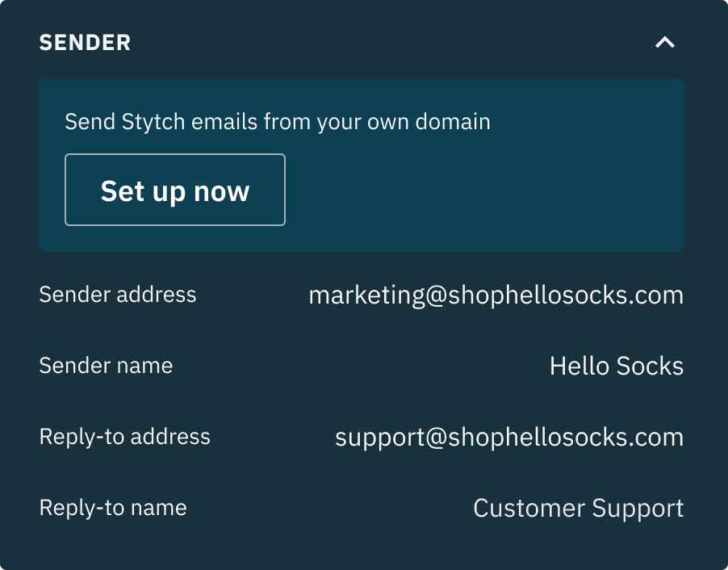Collapse the SENDER section with the chevron
Viewport: 728px width, 570px height.
click(x=665, y=43)
